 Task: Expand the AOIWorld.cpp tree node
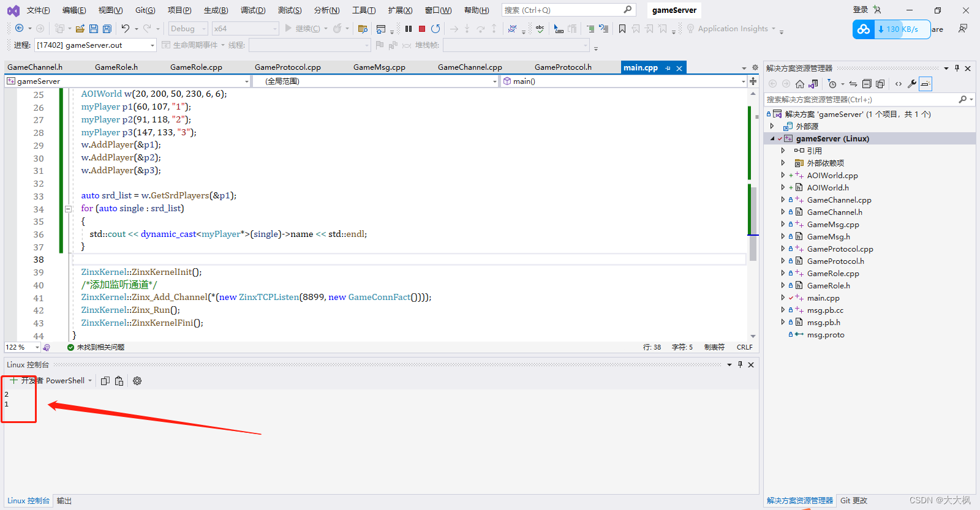click(x=783, y=175)
